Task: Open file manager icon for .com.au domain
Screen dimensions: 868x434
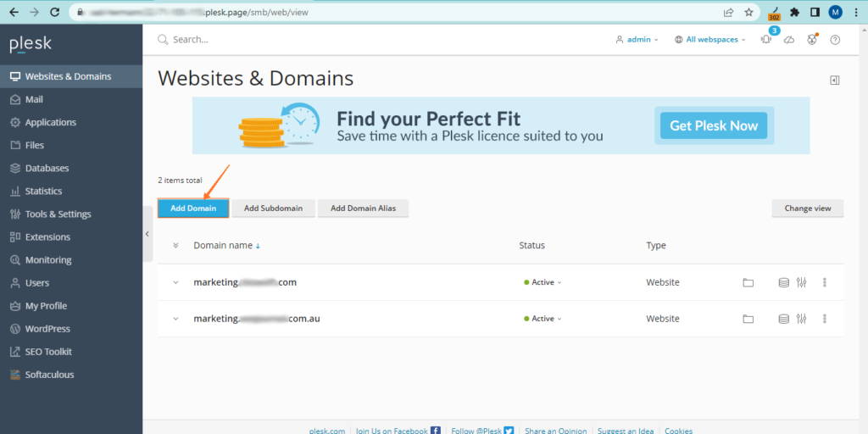Action: [x=748, y=319]
